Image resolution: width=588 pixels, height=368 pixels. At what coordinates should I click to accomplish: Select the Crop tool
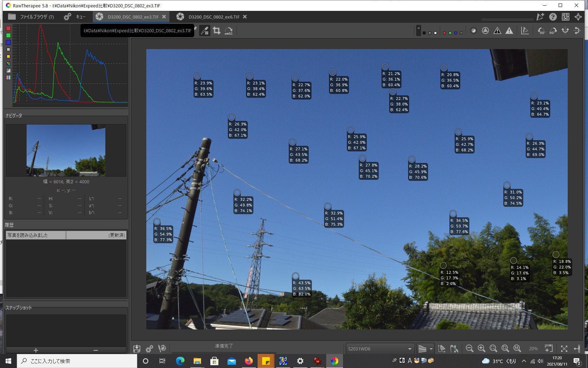pyautogui.click(x=217, y=31)
